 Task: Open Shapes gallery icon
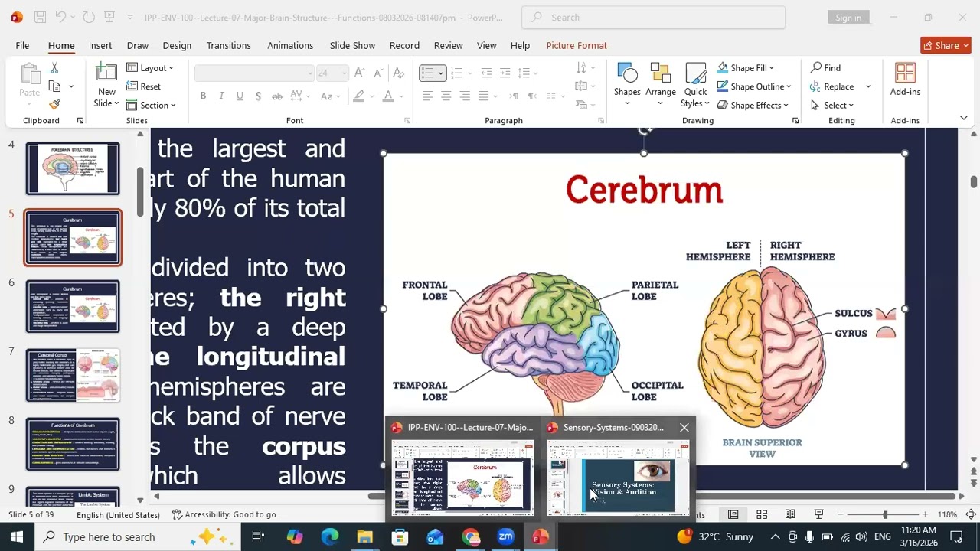[x=627, y=73]
